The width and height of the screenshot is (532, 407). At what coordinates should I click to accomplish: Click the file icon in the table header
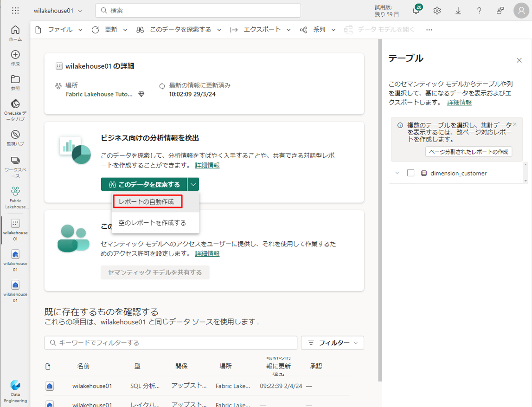[x=48, y=366]
